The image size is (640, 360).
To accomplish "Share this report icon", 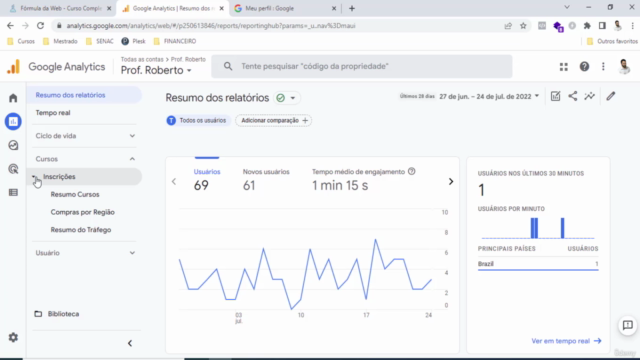I will [573, 96].
